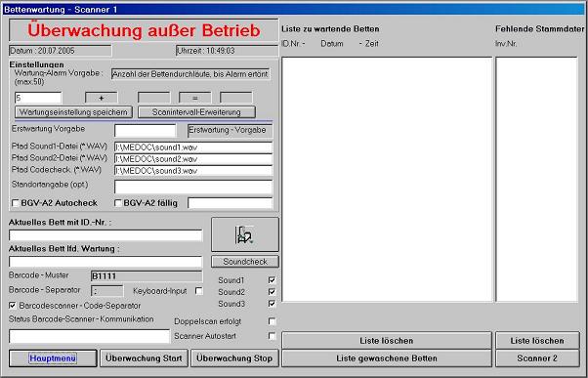Click Standortangabe input field
588x378 pixels.
pyautogui.click(x=193, y=187)
